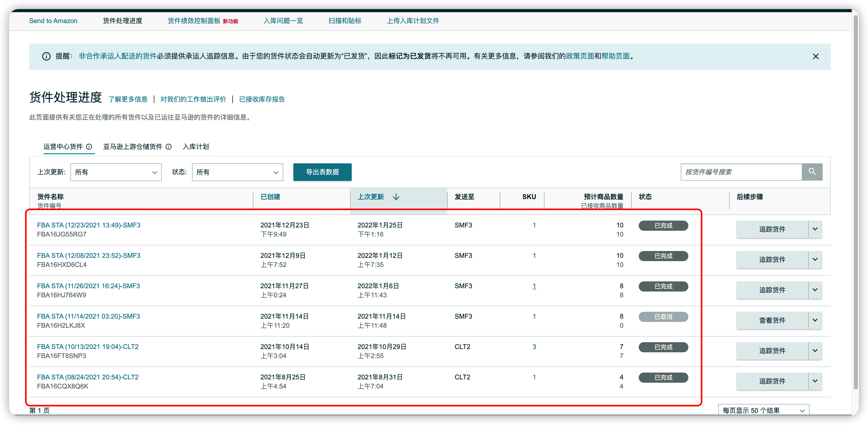Expand action arrow for FBA16JG55RG7 row
The width and height of the screenshot is (868, 425).
(815, 229)
